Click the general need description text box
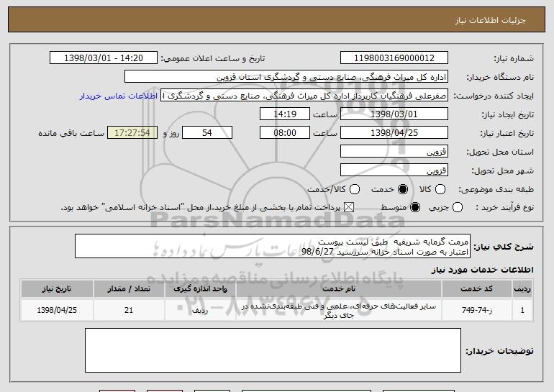This screenshot has height=392, width=554. click(x=273, y=246)
